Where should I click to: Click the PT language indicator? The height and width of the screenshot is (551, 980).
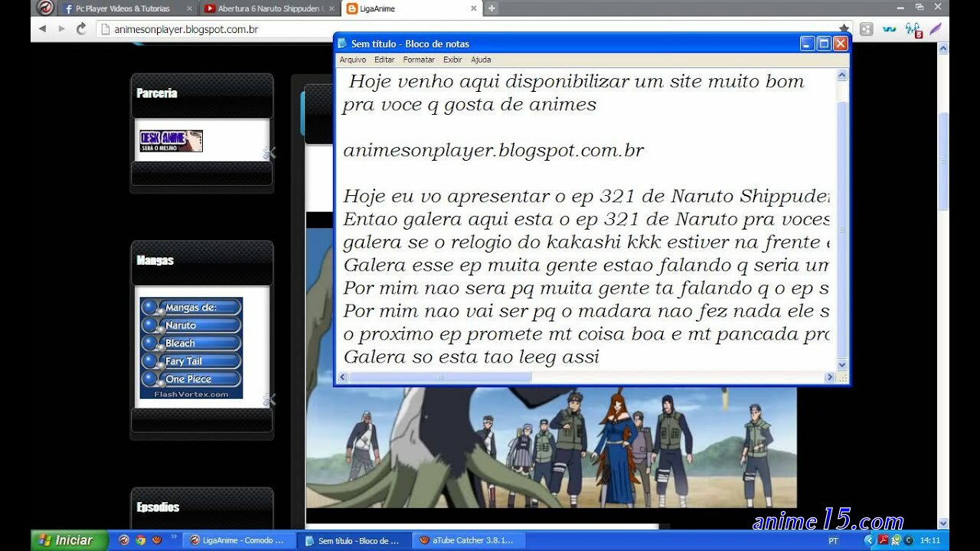tap(833, 541)
